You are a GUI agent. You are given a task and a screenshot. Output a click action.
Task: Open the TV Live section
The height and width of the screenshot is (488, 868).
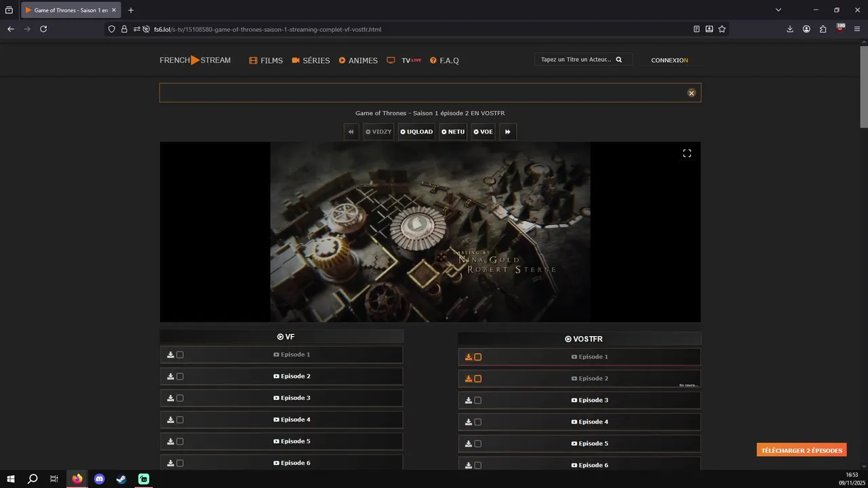tap(404, 60)
